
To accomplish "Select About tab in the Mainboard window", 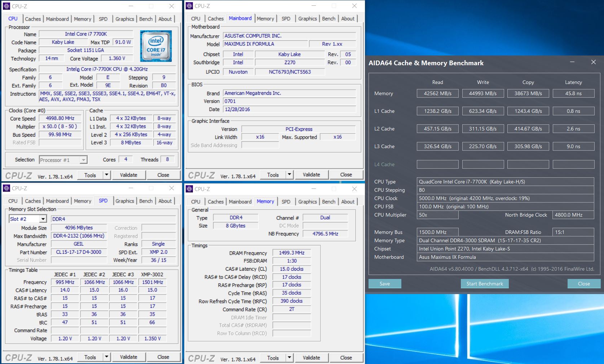I will tap(348, 19).
